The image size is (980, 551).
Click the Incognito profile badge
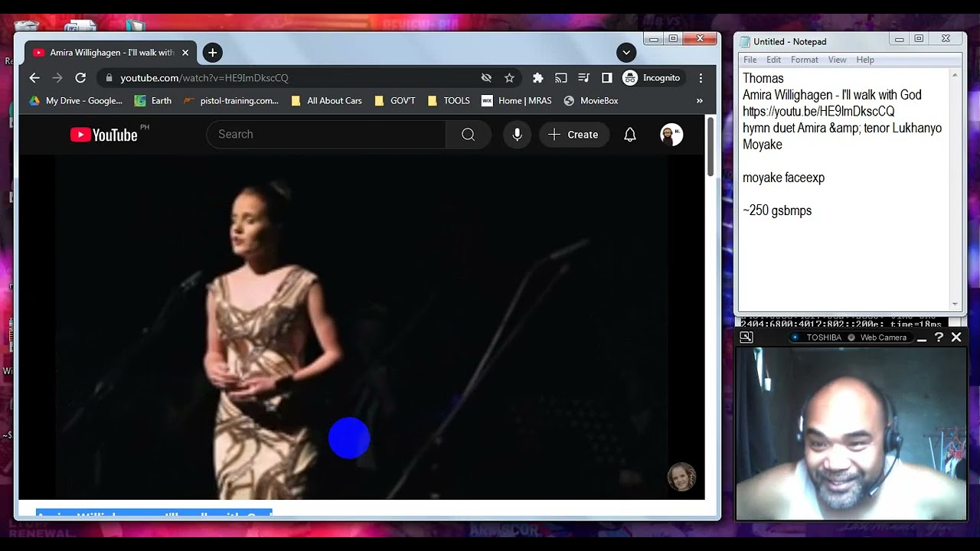point(652,77)
